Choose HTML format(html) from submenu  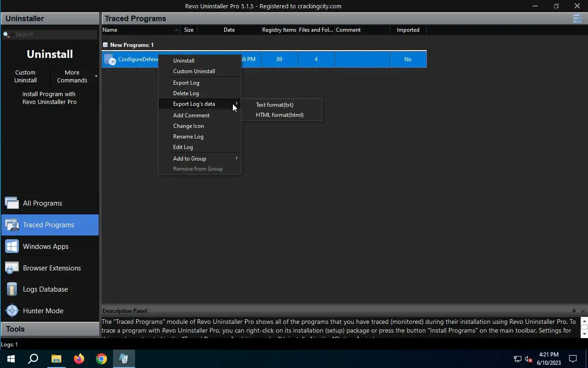[x=282, y=115]
